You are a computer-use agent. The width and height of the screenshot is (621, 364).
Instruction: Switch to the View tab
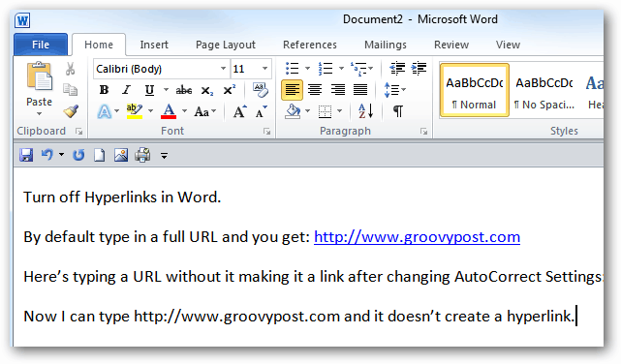pos(508,45)
